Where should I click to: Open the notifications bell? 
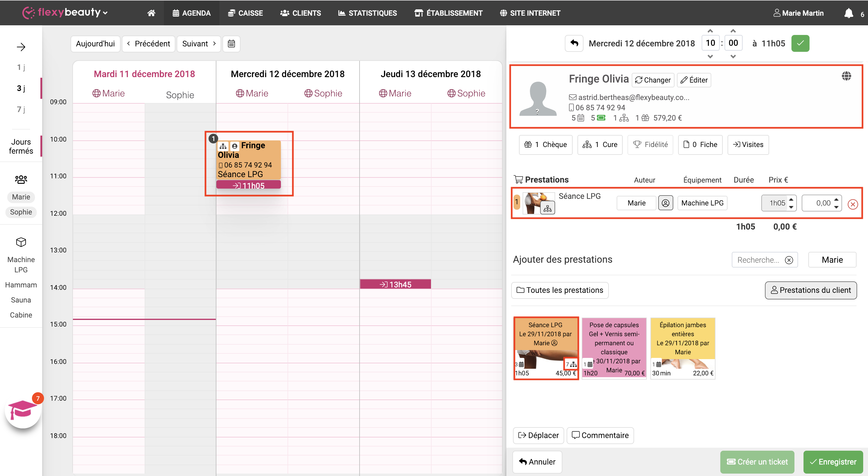(848, 13)
